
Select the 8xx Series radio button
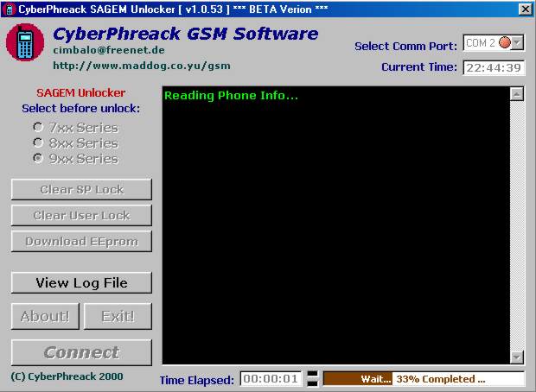click(38, 142)
